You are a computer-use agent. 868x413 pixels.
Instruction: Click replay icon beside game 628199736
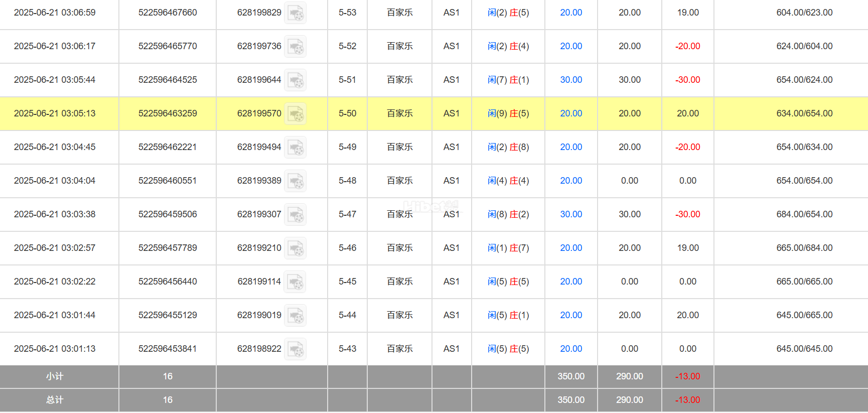[296, 47]
